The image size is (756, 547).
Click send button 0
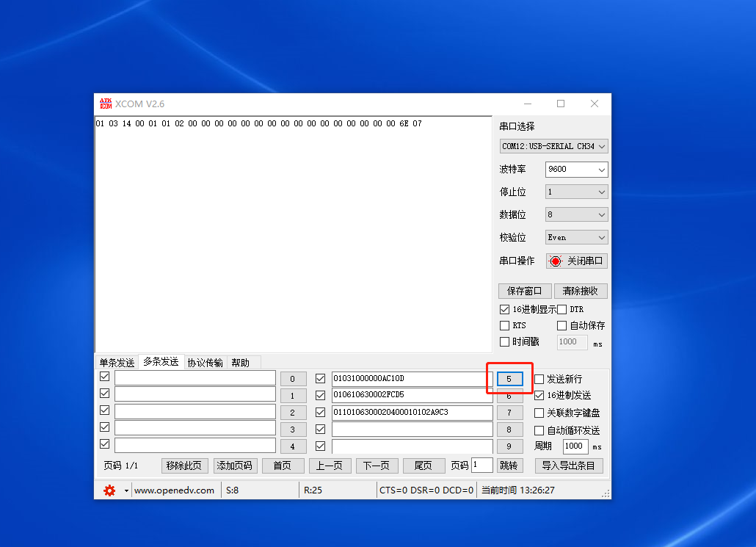point(293,379)
